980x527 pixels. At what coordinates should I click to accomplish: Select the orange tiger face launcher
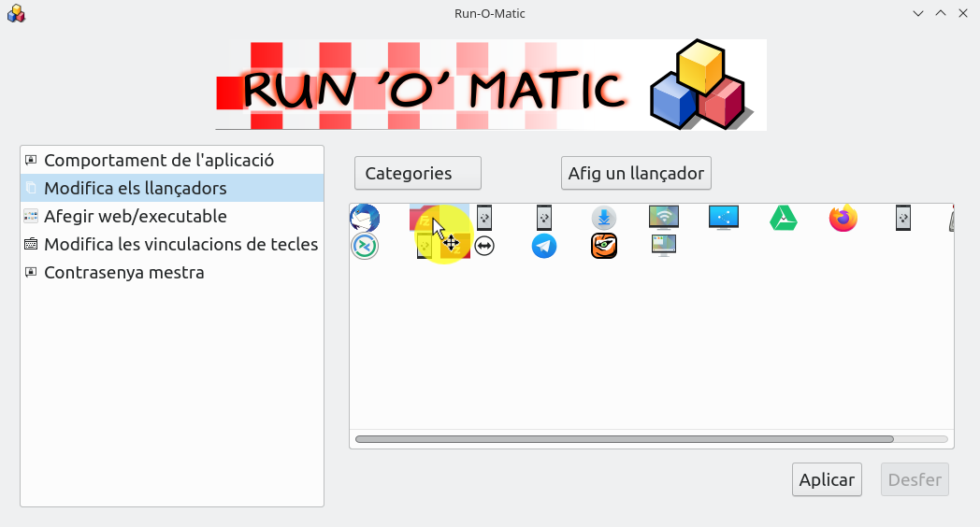pos(604,246)
